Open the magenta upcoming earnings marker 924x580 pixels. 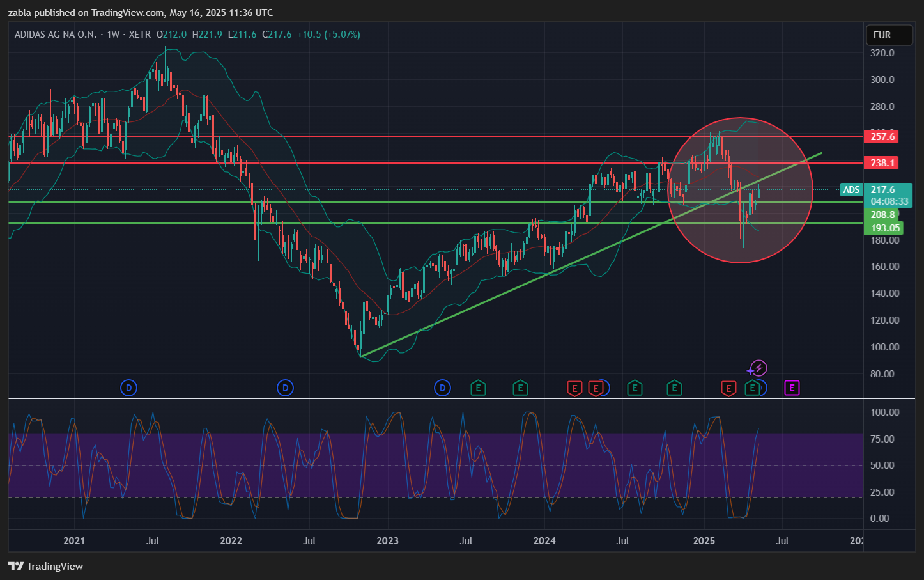click(792, 388)
